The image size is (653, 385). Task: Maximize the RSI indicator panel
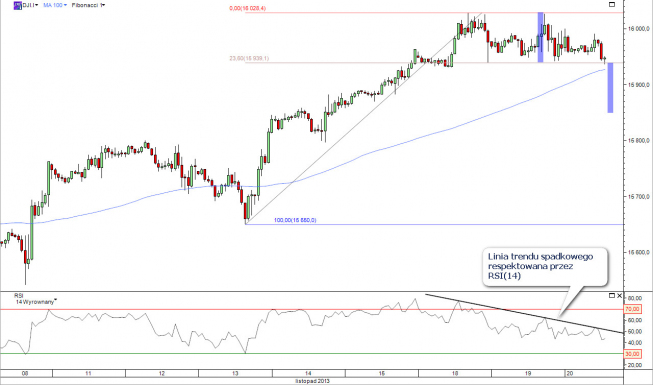point(612,295)
